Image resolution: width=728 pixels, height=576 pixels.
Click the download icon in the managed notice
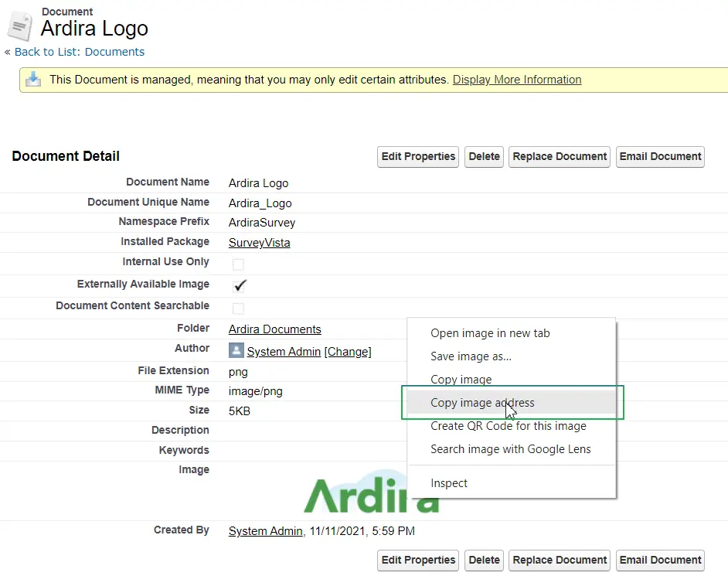[33, 80]
